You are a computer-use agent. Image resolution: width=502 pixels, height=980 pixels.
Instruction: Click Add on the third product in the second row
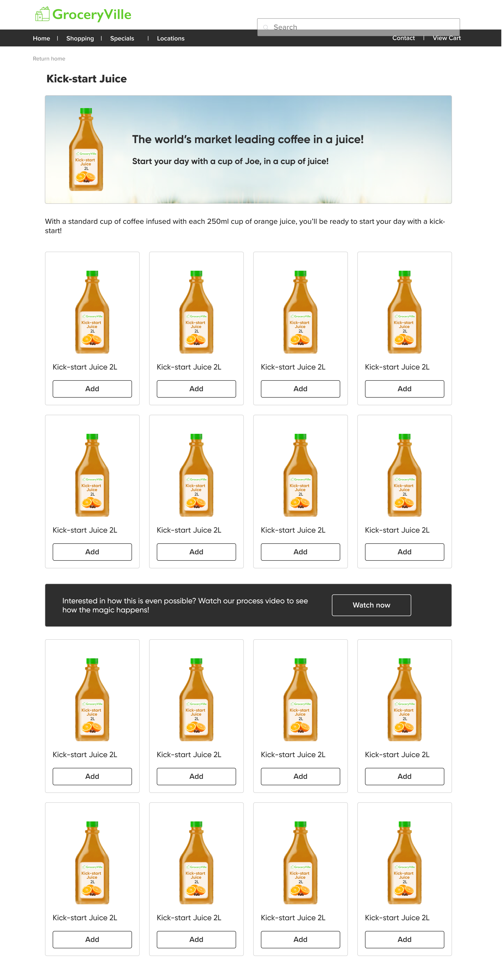click(x=300, y=552)
